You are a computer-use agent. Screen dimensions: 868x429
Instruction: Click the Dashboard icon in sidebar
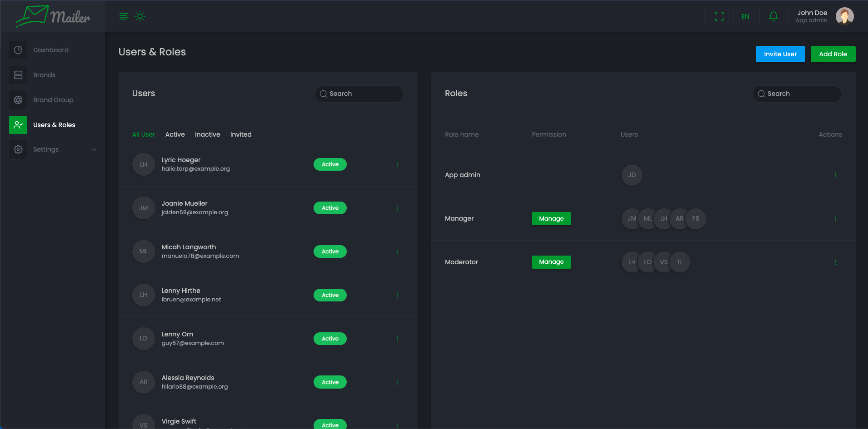[x=18, y=50]
